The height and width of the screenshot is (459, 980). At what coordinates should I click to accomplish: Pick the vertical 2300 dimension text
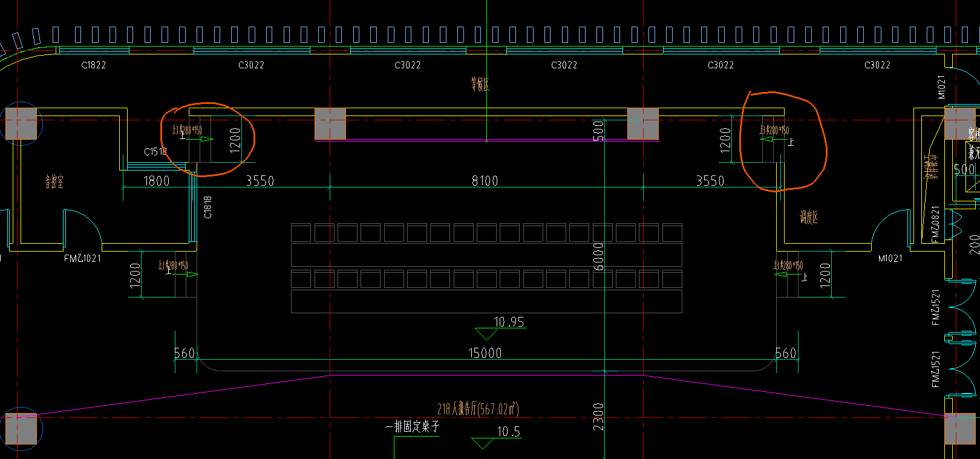tap(598, 417)
